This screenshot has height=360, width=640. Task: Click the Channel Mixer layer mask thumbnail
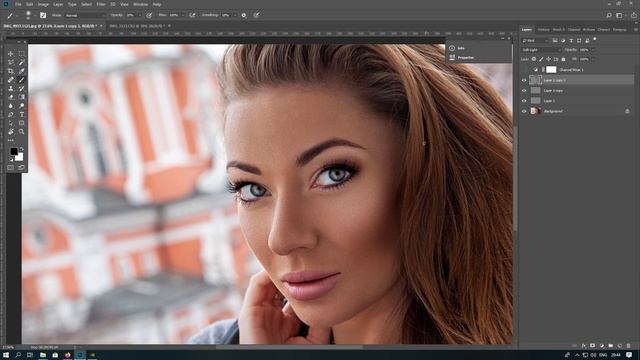[x=551, y=70]
